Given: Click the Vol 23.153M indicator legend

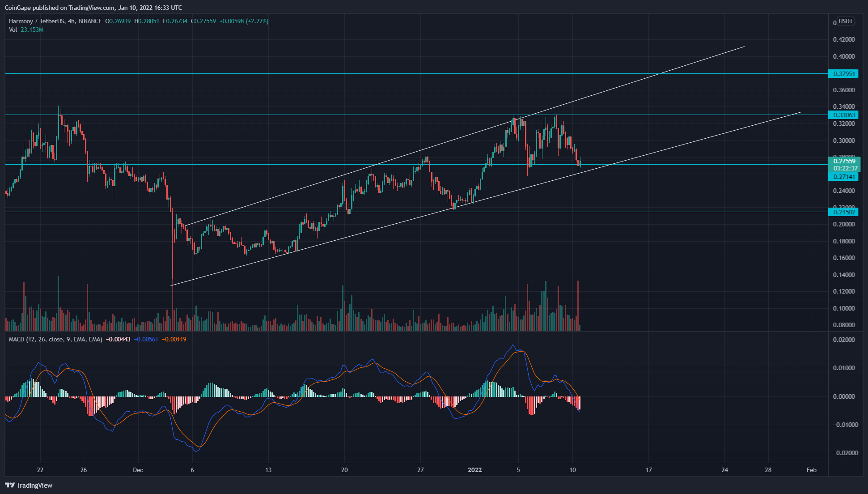Looking at the screenshot, I should tap(26, 30).
